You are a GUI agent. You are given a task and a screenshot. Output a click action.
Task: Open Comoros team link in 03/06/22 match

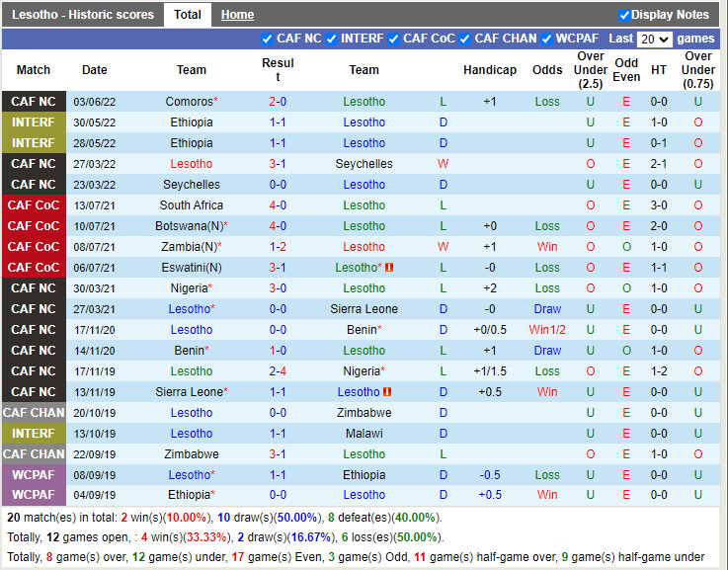tap(189, 102)
